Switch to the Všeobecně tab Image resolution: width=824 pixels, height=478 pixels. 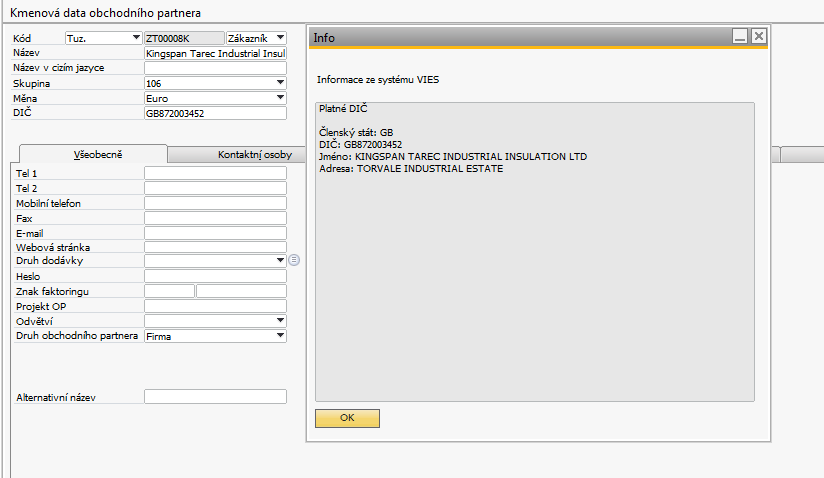[94, 154]
